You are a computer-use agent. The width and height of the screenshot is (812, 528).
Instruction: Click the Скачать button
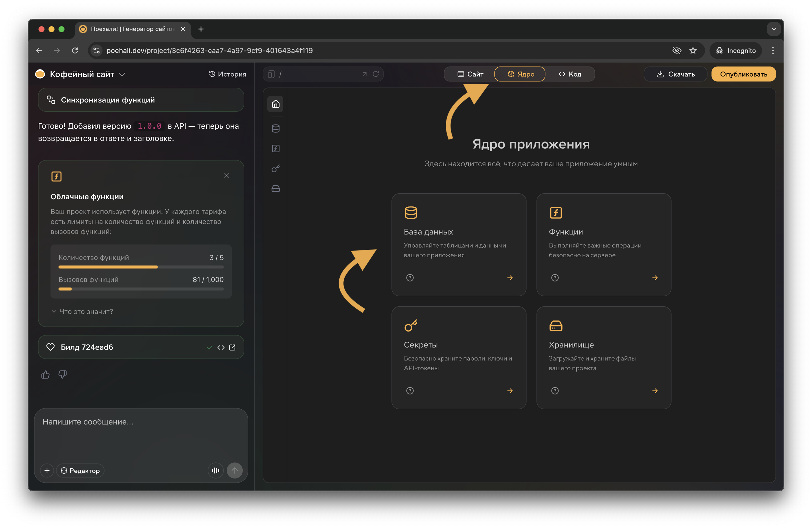[x=675, y=74]
